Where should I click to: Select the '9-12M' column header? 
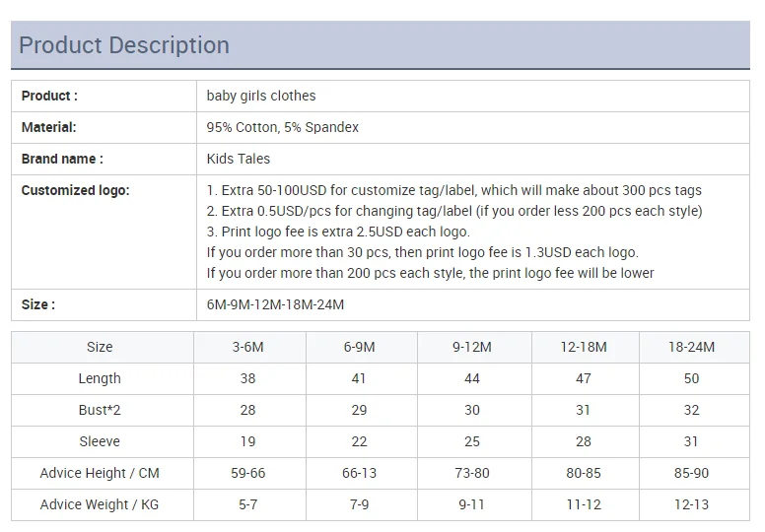[472, 347]
